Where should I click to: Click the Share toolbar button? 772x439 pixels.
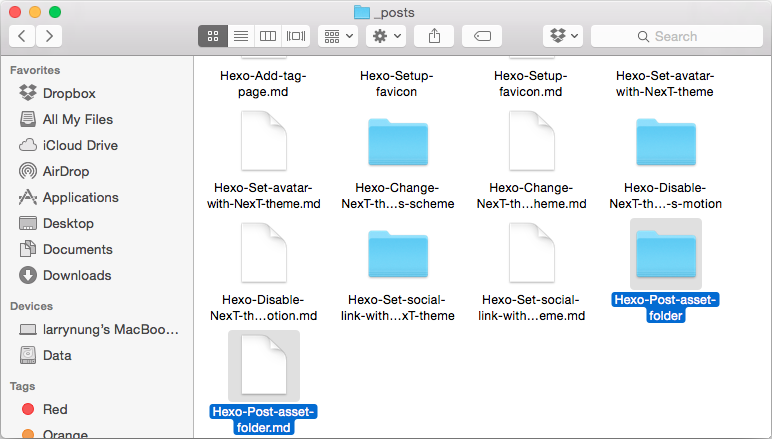click(x=434, y=36)
